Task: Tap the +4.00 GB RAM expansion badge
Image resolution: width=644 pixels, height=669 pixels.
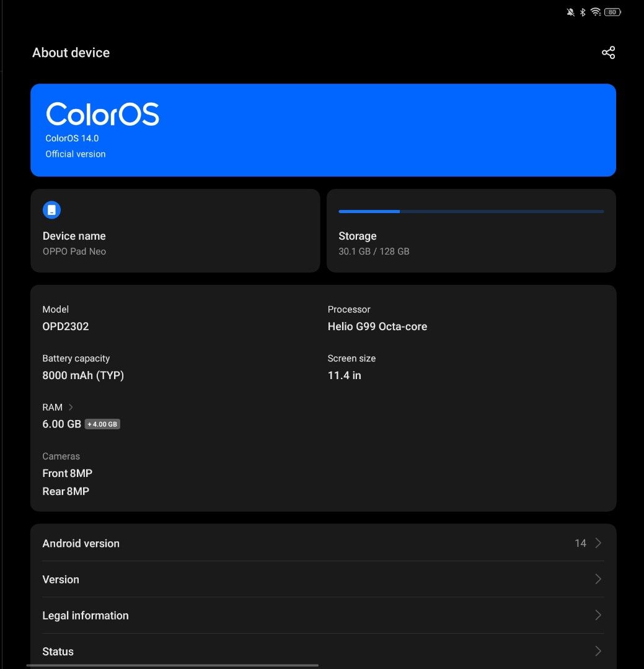Action: [102, 424]
